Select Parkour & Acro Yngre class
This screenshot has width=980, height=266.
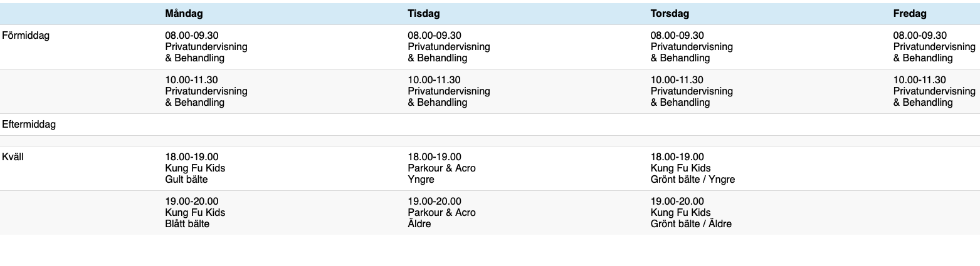pyautogui.click(x=441, y=168)
